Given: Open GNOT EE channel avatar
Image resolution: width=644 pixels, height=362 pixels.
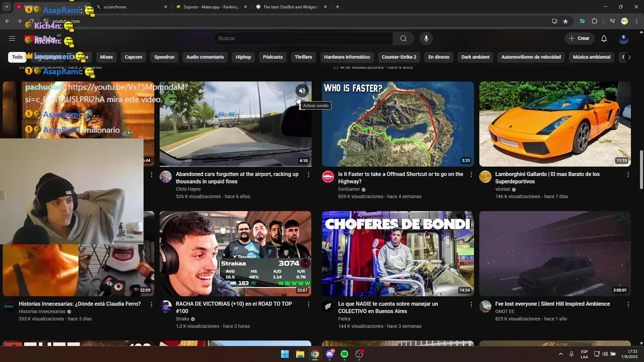Looking at the screenshot, I should (x=485, y=306).
